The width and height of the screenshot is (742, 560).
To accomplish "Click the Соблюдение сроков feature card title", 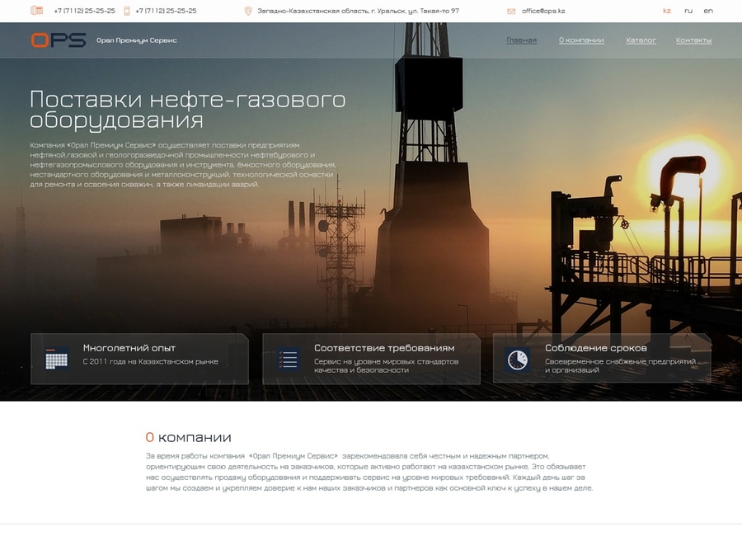I will [x=595, y=348].
